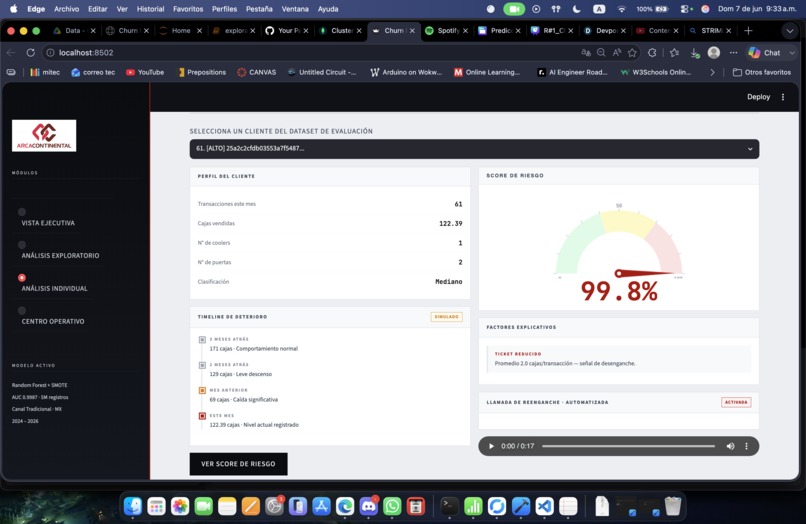This screenshot has height=524, width=806.
Task: Show more bookmarks chevron
Action: coord(712,73)
